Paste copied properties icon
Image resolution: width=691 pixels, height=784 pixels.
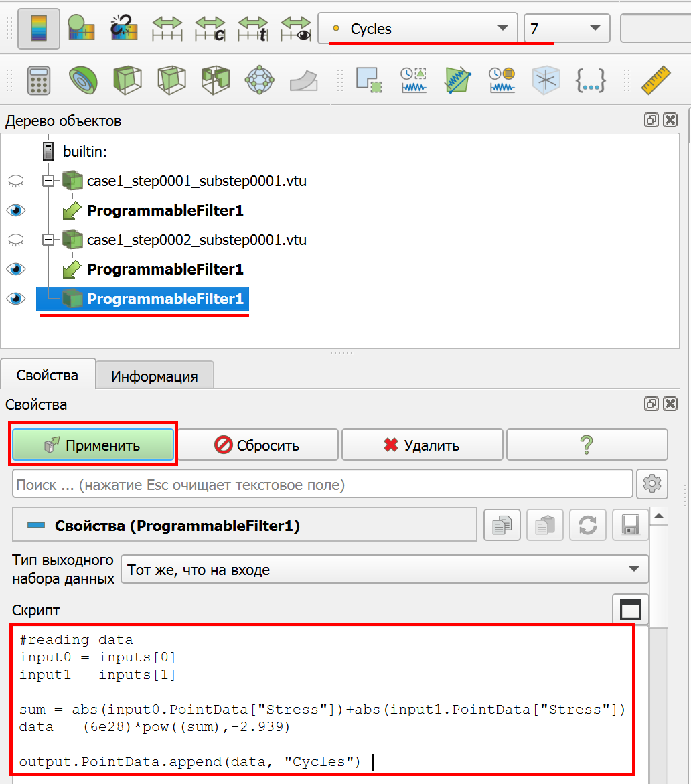pos(545,525)
